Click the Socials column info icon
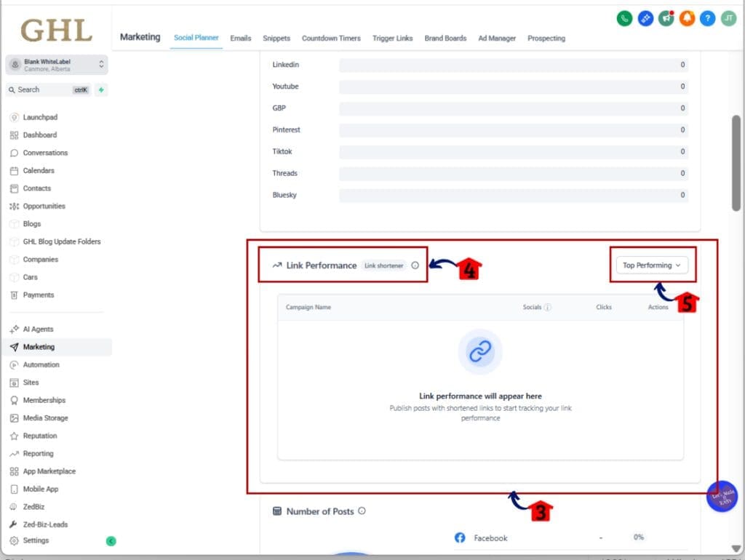Viewport: 745px width, 560px height. 548,308
